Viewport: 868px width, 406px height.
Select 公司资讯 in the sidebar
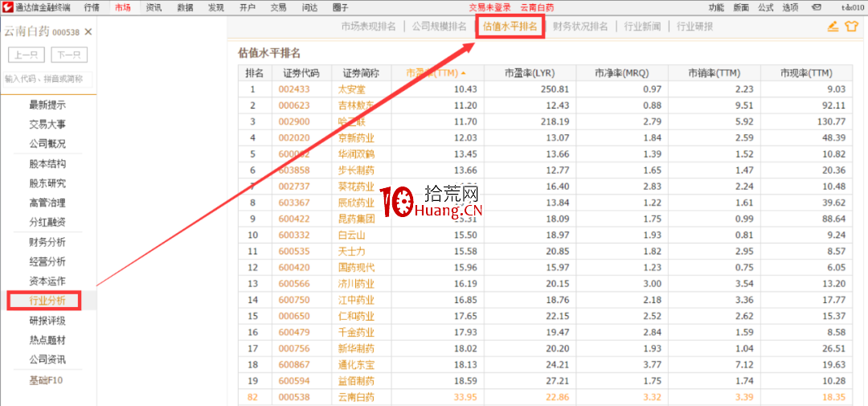[x=47, y=360]
